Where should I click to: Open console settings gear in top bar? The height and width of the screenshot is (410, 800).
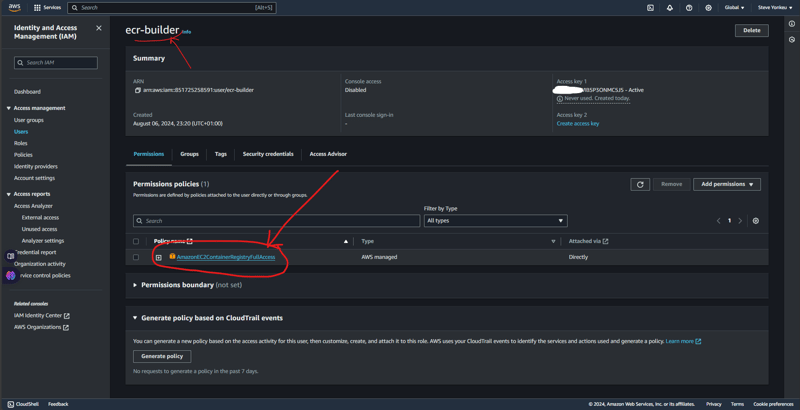(x=708, y=8)
